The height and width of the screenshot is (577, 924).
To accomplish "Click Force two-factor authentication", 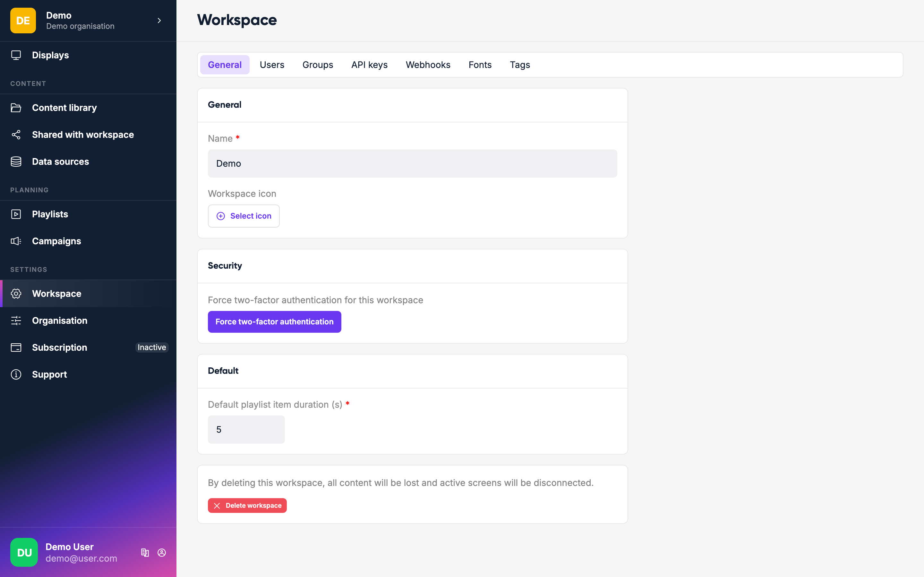I will pyautogui.click(x=274, y=321).
